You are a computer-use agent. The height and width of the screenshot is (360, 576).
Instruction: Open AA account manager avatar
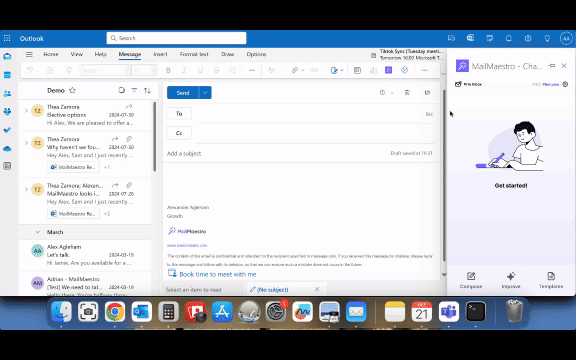pyautogui.click(x=566, y=38)
